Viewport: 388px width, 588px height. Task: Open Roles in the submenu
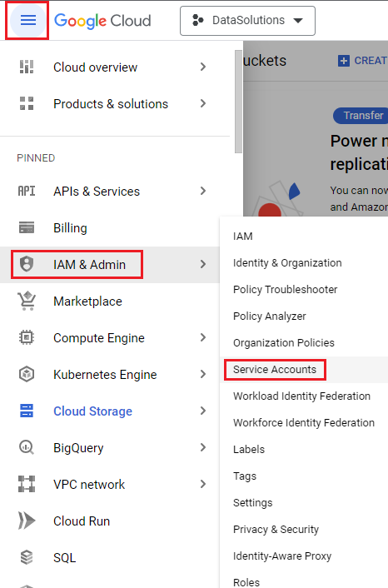pos(246,582)
